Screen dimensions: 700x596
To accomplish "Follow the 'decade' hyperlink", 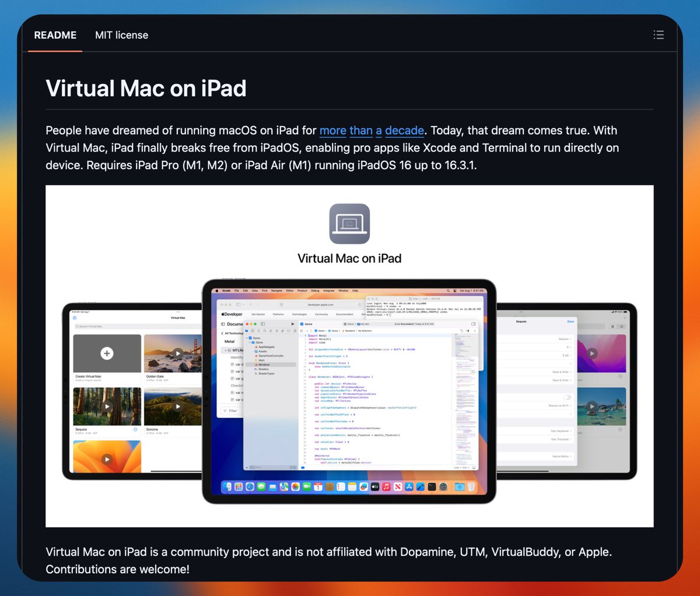I will click(x=404, y=131).
